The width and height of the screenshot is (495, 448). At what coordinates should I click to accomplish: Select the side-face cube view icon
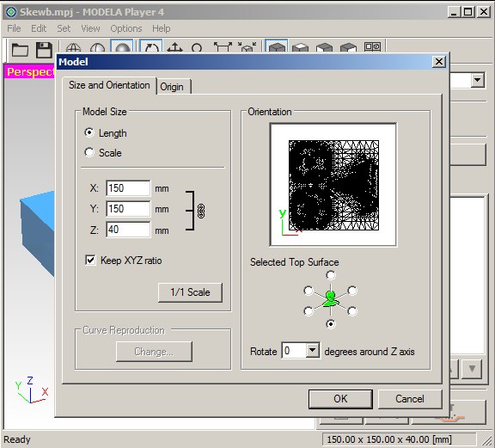348,47
